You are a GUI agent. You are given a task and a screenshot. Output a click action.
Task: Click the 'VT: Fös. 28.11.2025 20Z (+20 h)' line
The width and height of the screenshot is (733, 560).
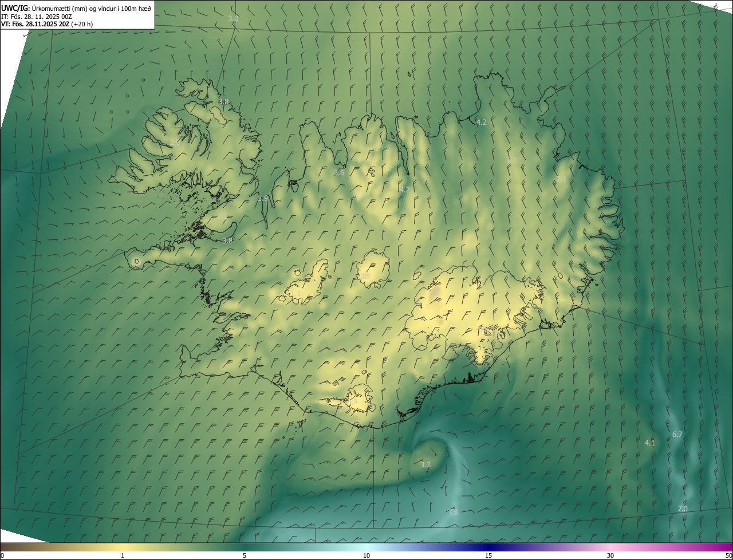click(47, 25)
